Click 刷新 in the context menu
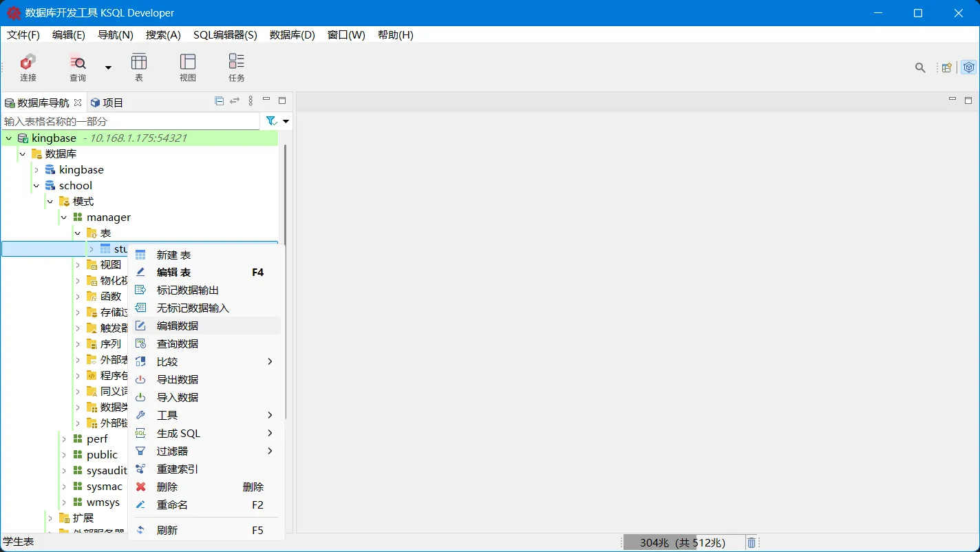 (x=170, y=530)
